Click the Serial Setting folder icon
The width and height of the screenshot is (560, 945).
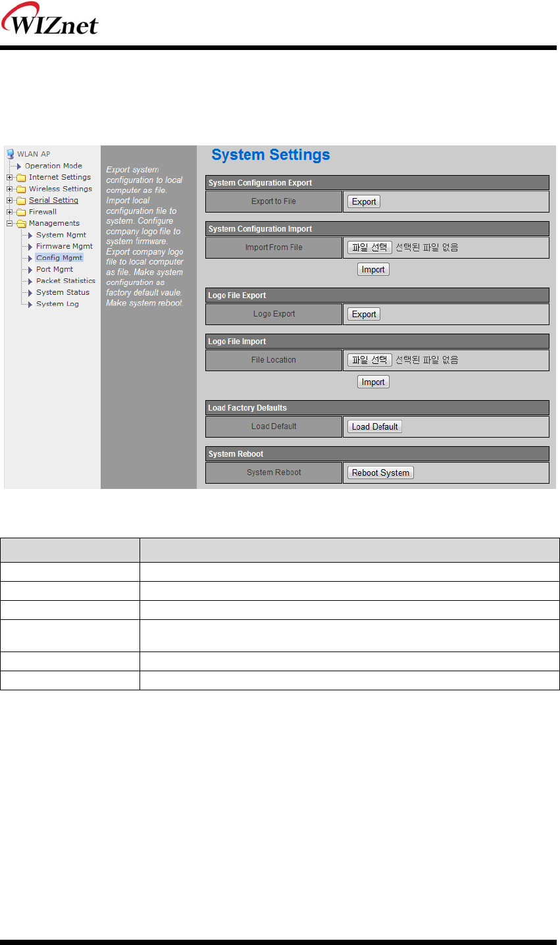[x=21, y=200]
